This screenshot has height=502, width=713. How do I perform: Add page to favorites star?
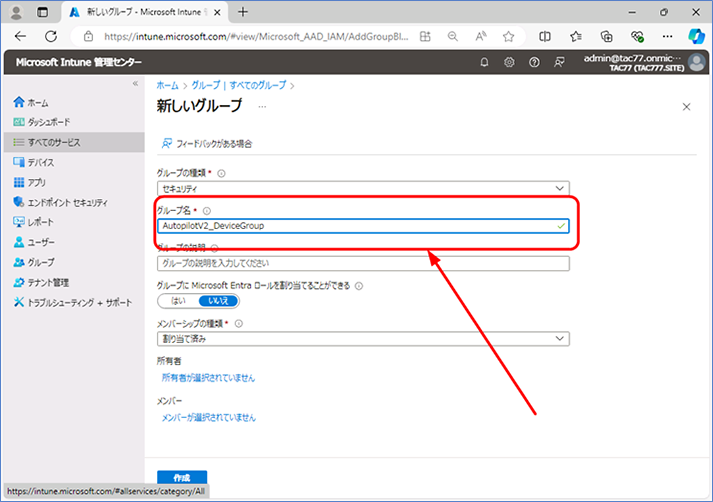pyautogui.click(x=508, y=36)
